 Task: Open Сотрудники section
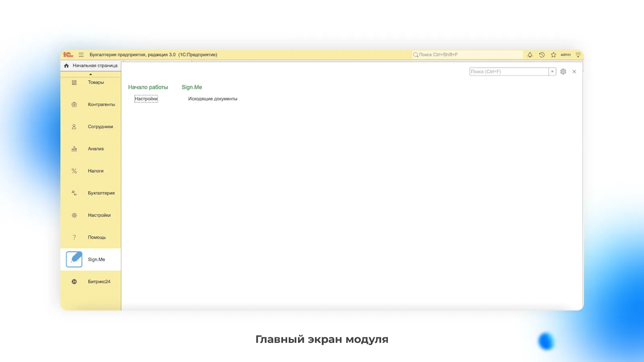pos(100,127)
